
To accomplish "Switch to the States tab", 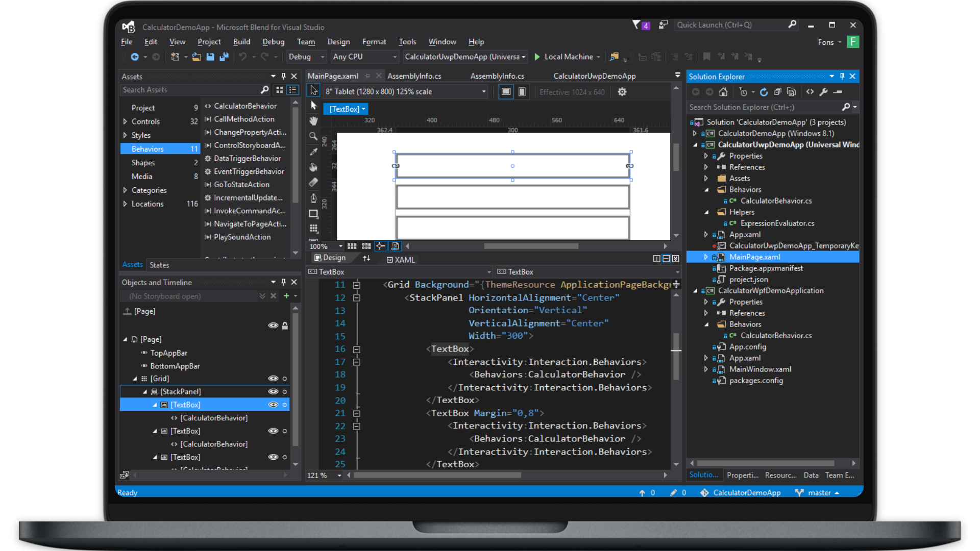I will point(159,265).
